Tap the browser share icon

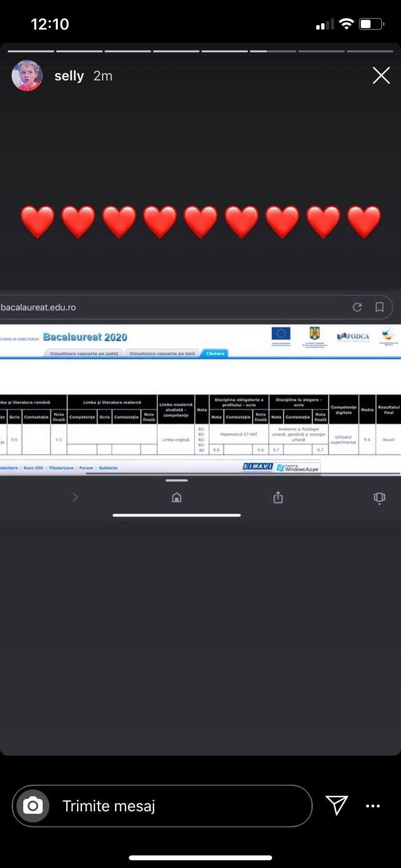tap(278, 497)
